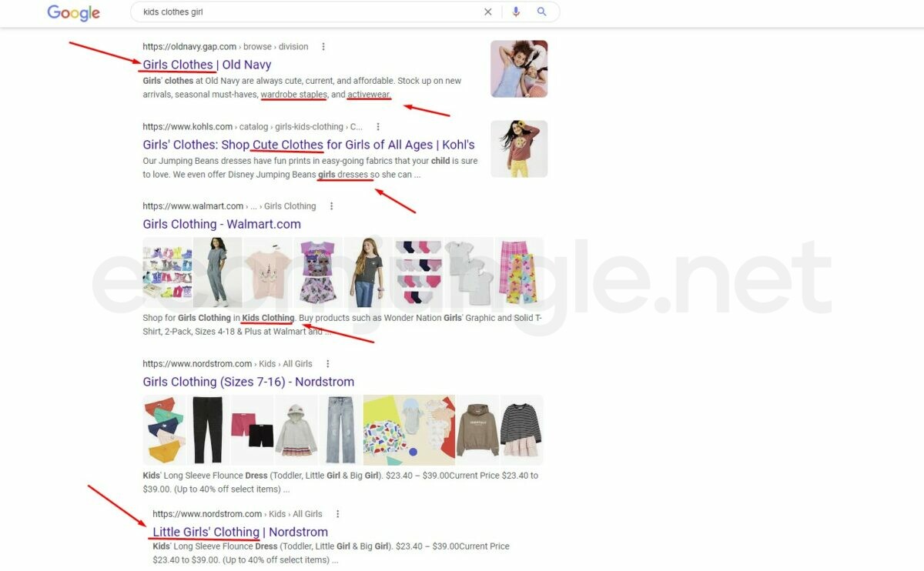Click the Google logo
The height and width of the screenshot is (571, 924).
pos(73,12)
